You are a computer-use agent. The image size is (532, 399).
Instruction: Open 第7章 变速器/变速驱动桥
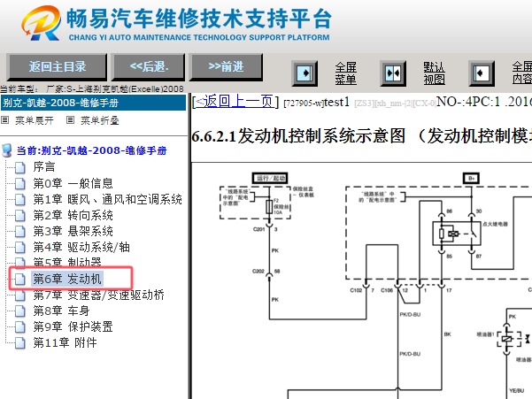click(x=99, y=295)
